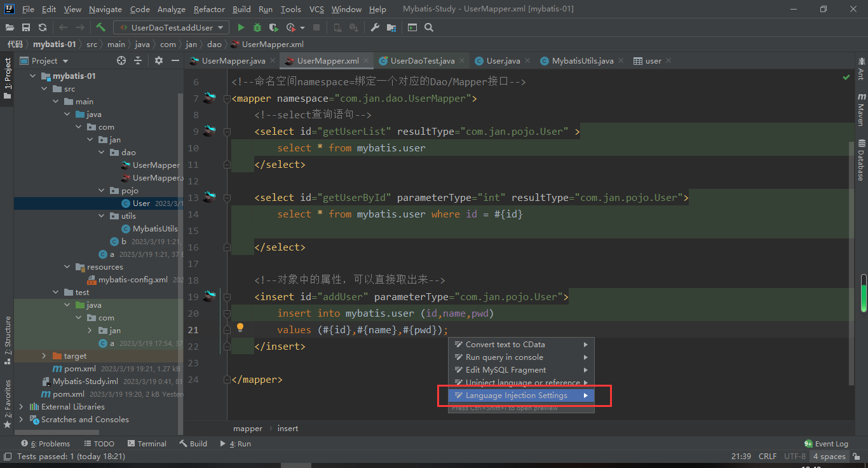Toggle the Maven tool window
868x468 pixels.
pyautogui.click(x=862, y=109)
